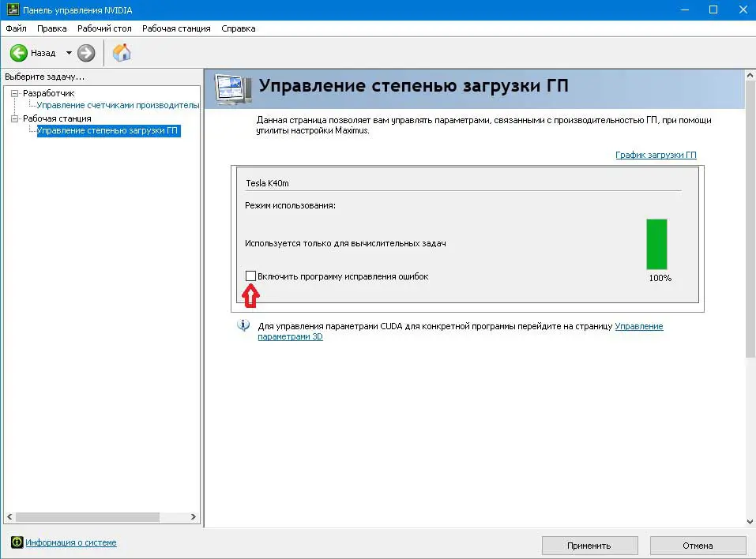This screenshot has height=559, width=756.
Task: Open the Справка menu
Action: [x=238, y=28]
